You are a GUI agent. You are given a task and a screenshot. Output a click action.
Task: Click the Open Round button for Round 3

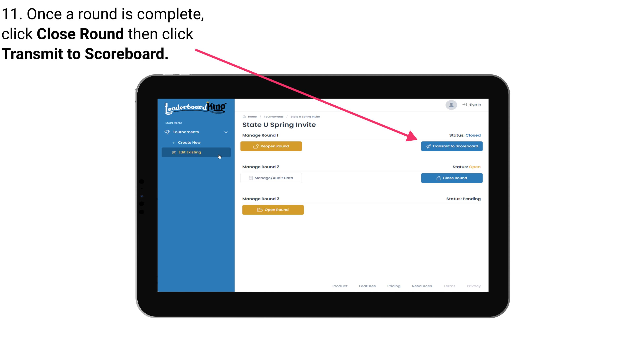tap(273, 209)
